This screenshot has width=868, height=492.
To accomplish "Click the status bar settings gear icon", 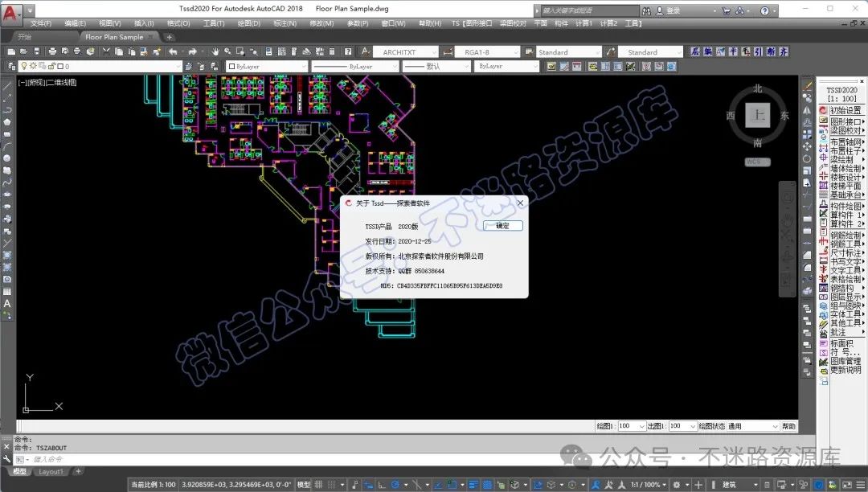I will click(676, 485).
